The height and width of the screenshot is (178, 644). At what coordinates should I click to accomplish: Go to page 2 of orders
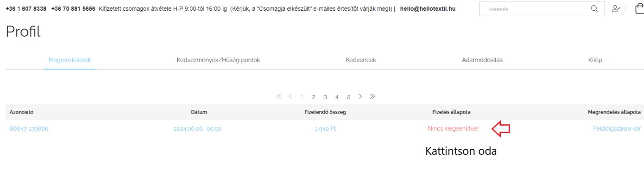pyautogui.click(x=314, y=97)
